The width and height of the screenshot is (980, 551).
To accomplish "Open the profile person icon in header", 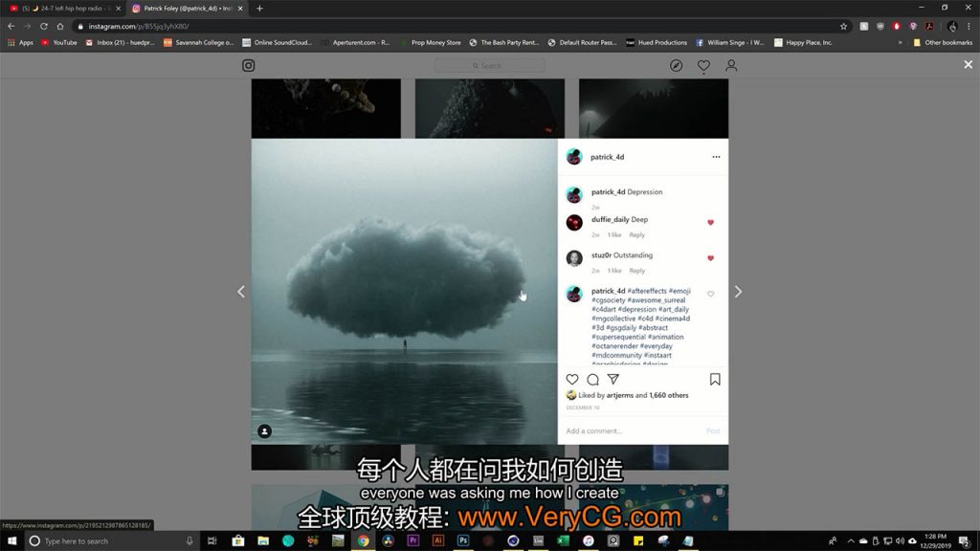I will pyautogui.click(x=731, y=66).
